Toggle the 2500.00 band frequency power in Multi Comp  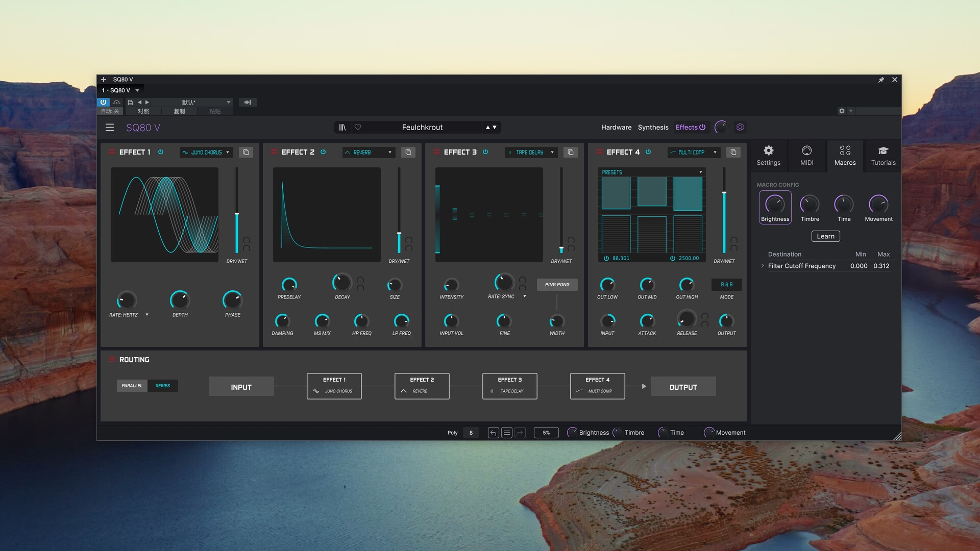point(673,258)
